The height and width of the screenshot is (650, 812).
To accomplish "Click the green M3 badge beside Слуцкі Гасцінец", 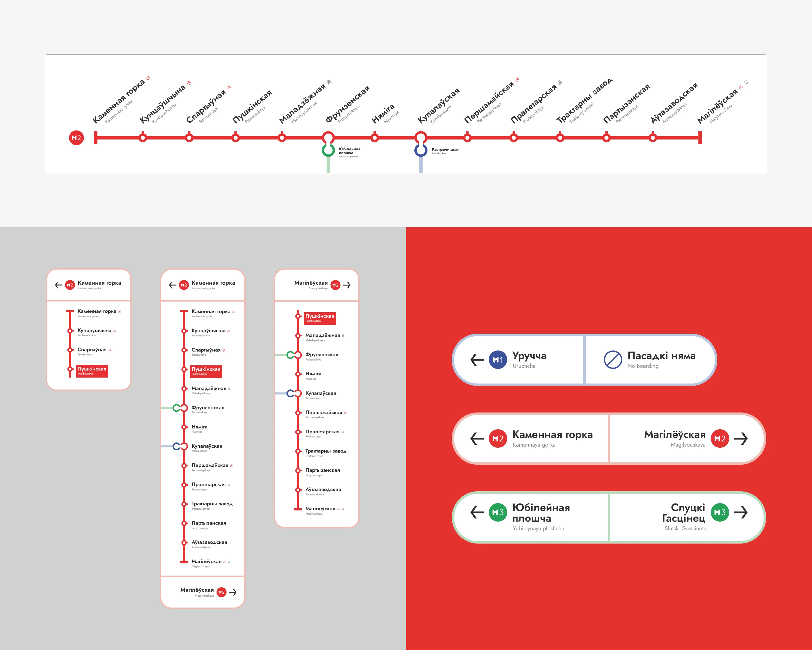I will point(720,512).
